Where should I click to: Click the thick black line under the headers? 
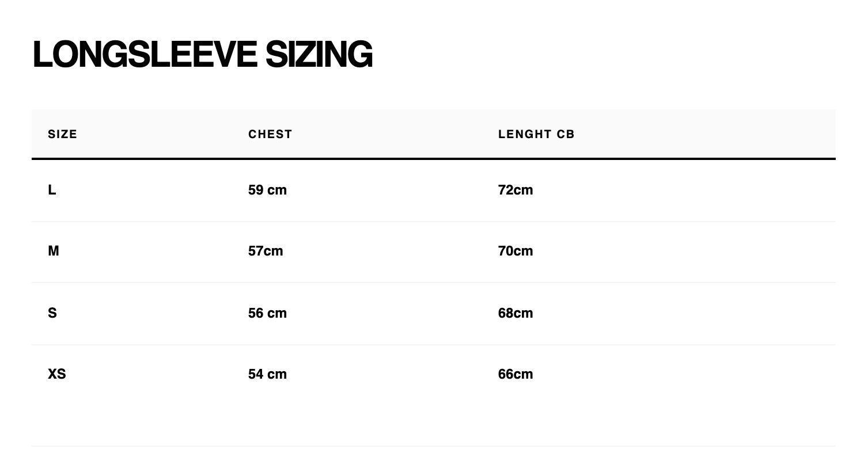point(433,158)
